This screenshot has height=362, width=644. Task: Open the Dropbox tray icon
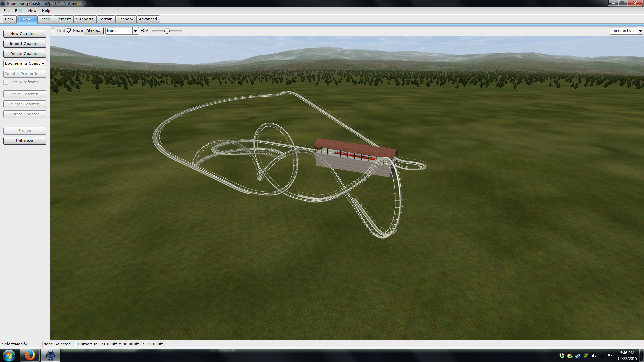[x=562, y=356]
